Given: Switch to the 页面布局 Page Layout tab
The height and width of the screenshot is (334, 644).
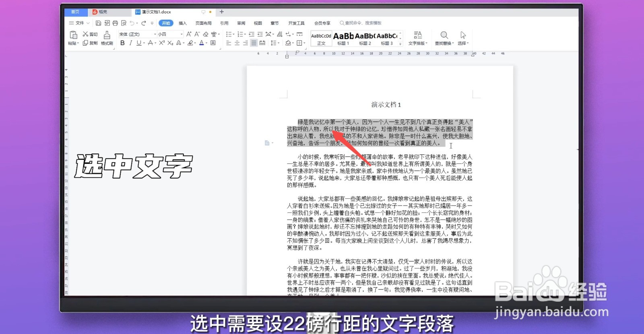Looking at the screenshot, I should pyautogui.click(x=203, y=23).
